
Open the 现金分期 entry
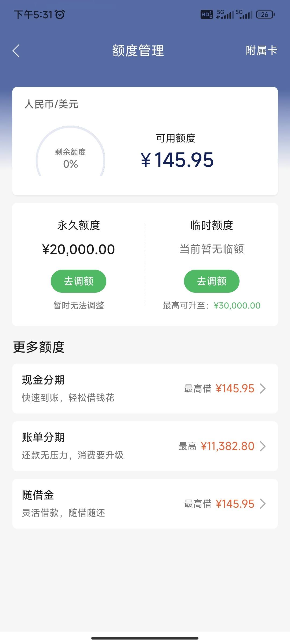[145, 389]
